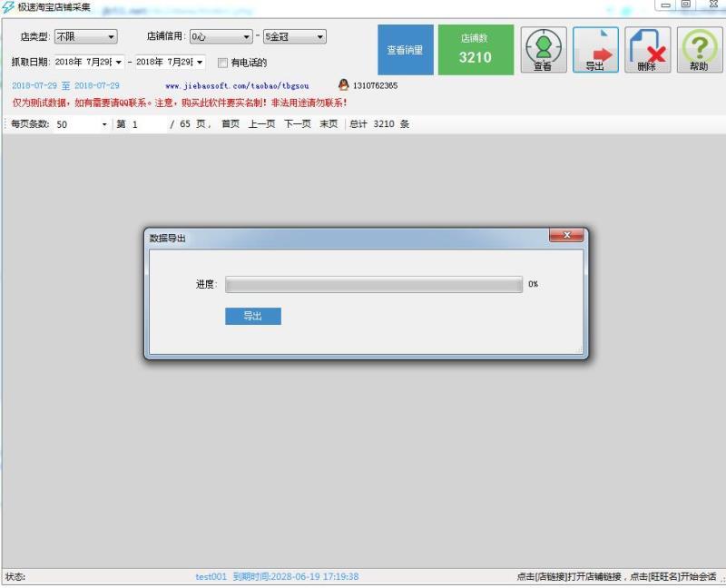This screenshot has width=726, height=588.
Task: Click the green 店铺数 3210 tile
Action: 476,50
